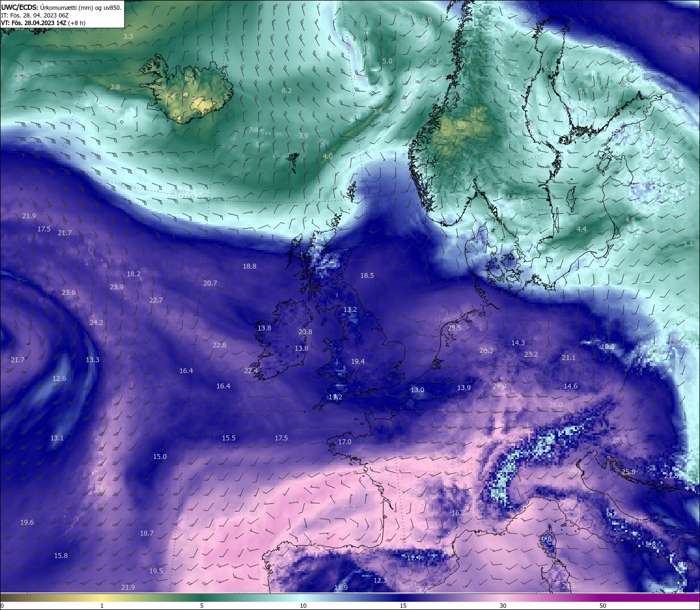The height and width of the screenshot is (610, 700).
Task: Click the 20.8 value label
Action: coord(305,332)
